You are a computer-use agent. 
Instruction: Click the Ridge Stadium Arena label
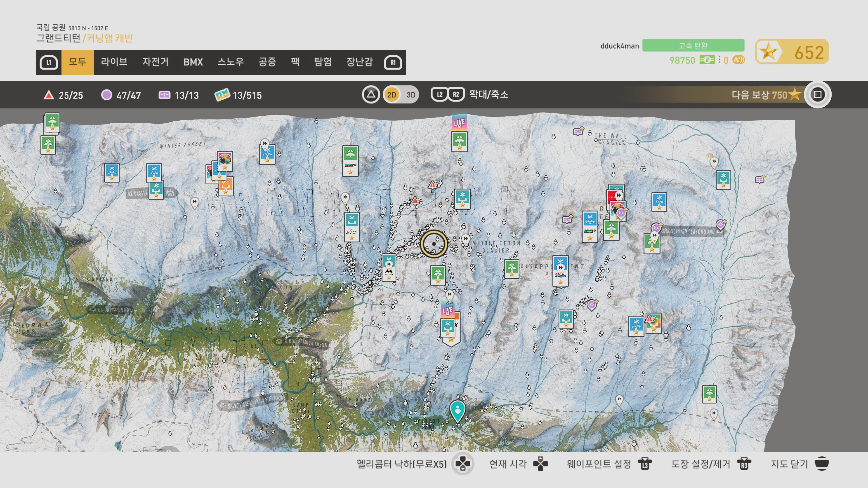pyautogui.click(x=301, y=343)
